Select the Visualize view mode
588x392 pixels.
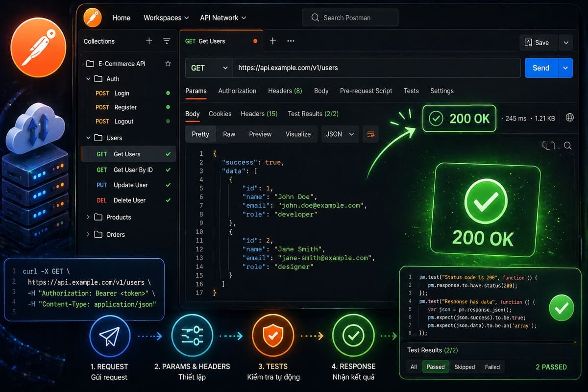tap(298, 134)
